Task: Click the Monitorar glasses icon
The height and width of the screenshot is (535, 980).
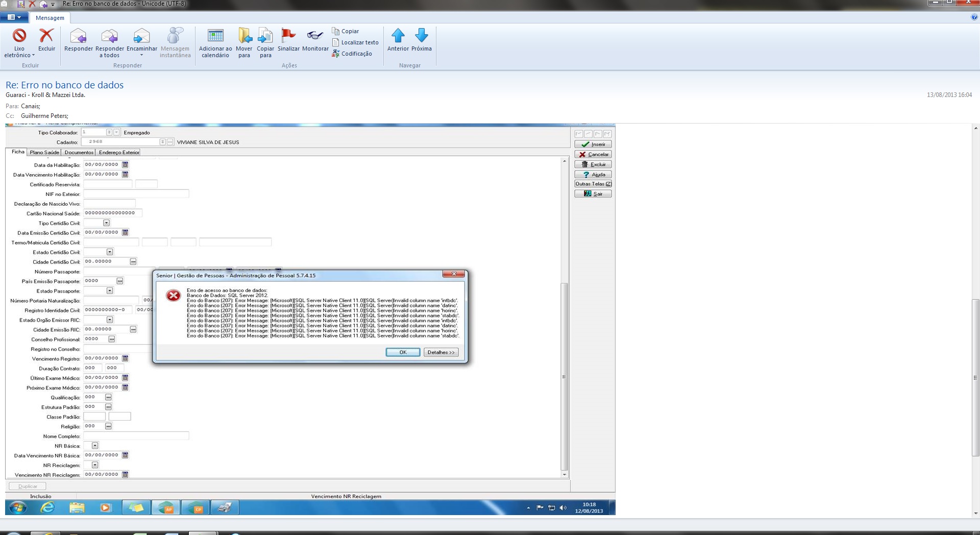Action: point(315,36)
